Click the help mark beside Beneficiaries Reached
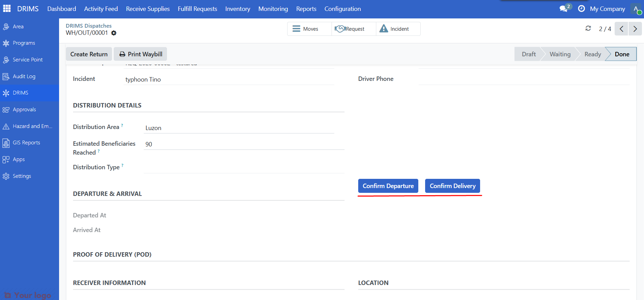The image size is (644, 300). 99,151
